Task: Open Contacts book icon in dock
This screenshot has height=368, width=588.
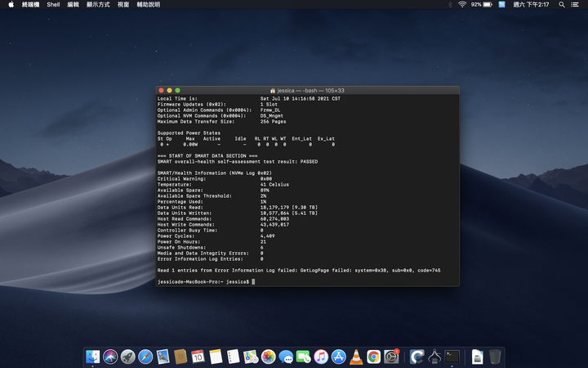Action: tap(180, 357)
